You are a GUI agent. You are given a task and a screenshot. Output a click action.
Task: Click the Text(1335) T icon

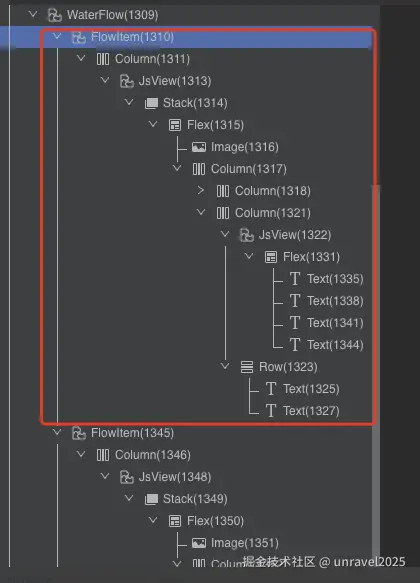click(x=295, y=279)
